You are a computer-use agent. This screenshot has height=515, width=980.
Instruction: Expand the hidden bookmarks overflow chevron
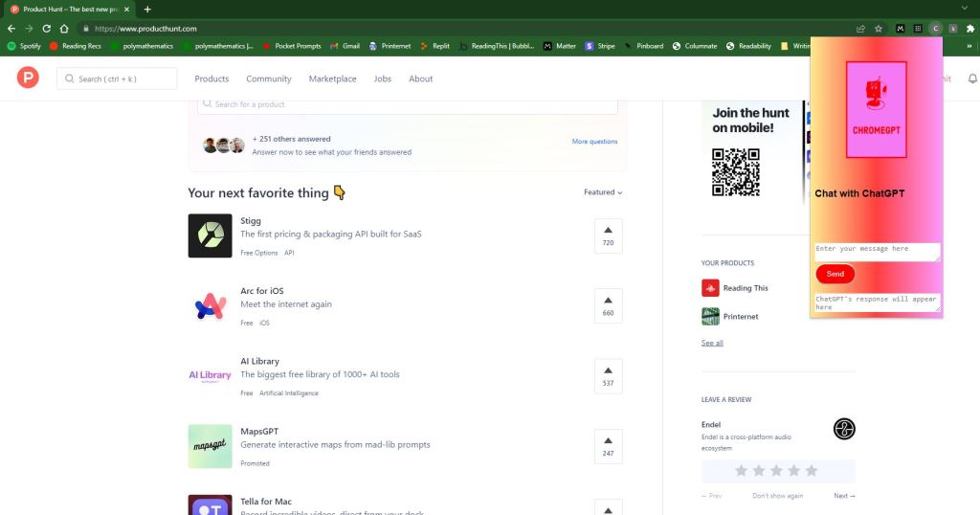[x=970, y=46]
